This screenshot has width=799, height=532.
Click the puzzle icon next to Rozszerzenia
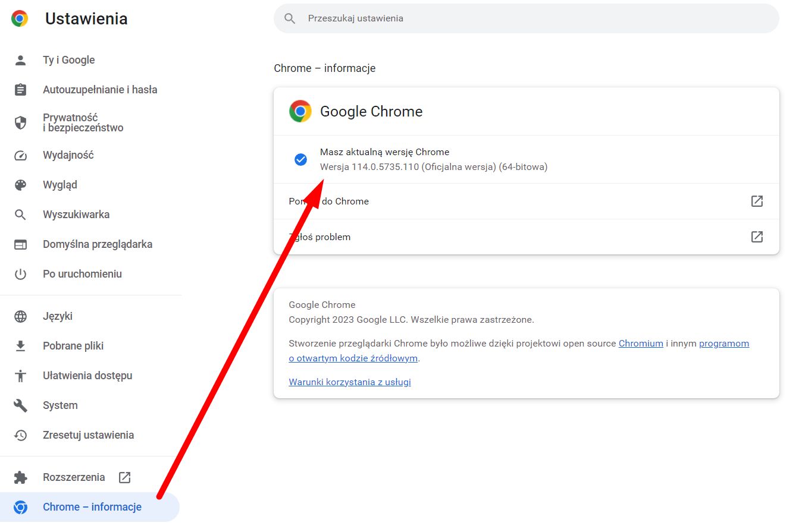[20, 477]
